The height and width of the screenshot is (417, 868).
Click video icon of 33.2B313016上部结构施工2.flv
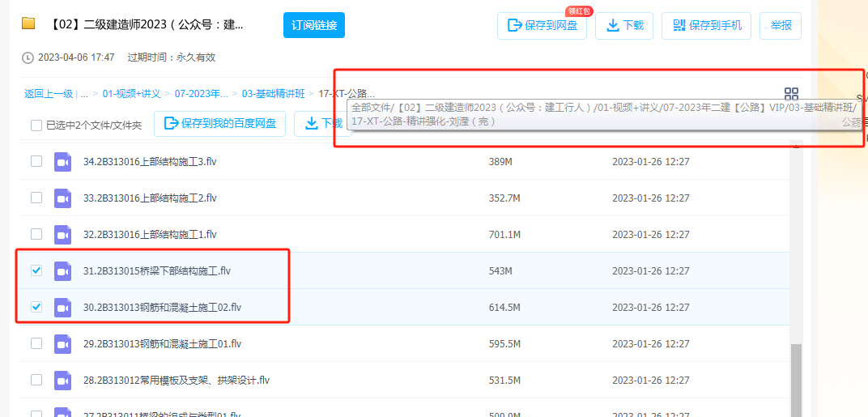click(62, 198)
